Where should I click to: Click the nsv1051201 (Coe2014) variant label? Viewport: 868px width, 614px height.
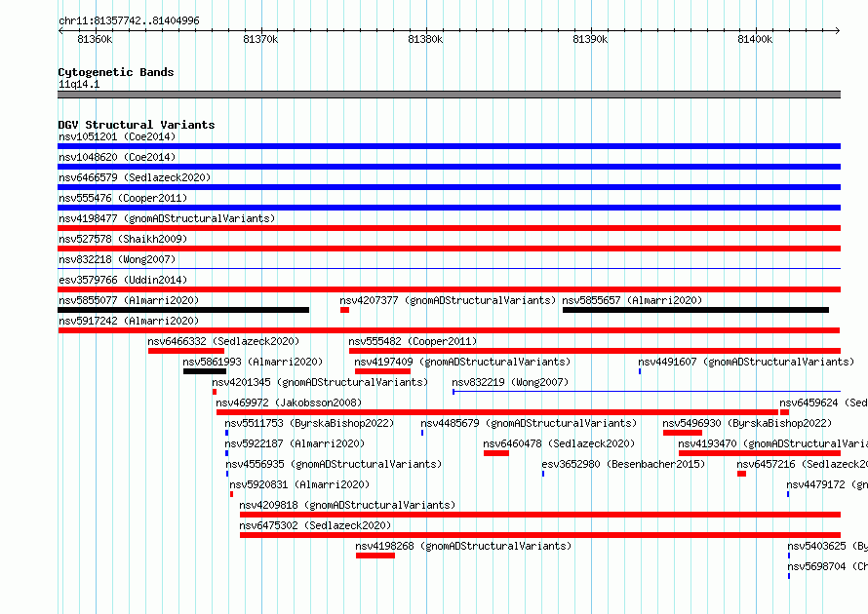tap(117, 136)
